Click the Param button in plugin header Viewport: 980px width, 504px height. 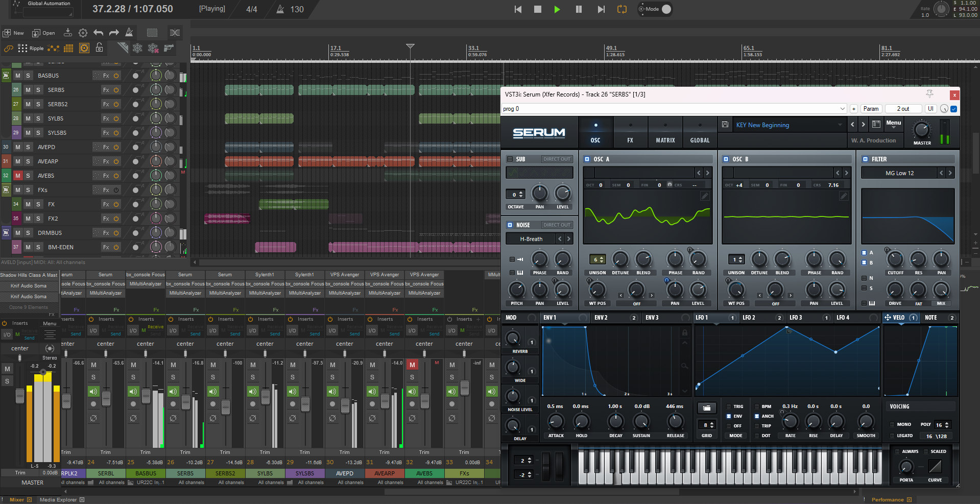click(x=871, y=109)
